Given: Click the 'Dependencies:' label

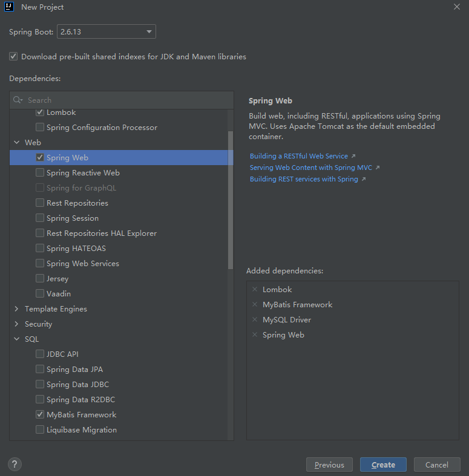Looking at the screenshot, I should (35, 78).
